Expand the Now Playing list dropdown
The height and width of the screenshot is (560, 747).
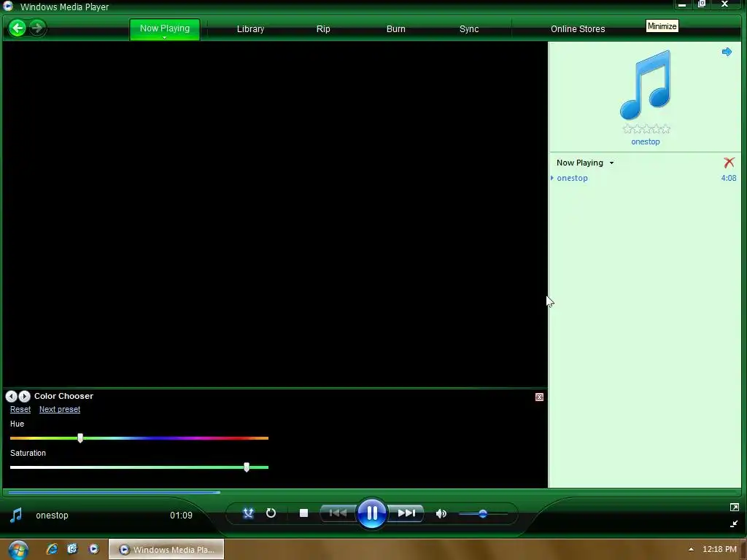click(612, 163)
